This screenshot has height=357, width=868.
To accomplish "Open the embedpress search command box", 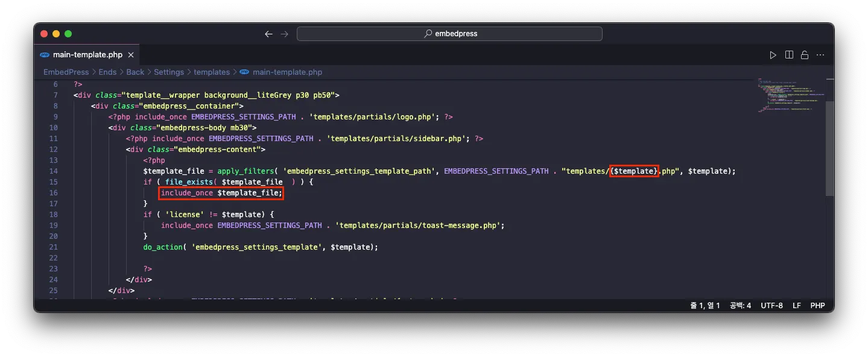I will point(449,34).
